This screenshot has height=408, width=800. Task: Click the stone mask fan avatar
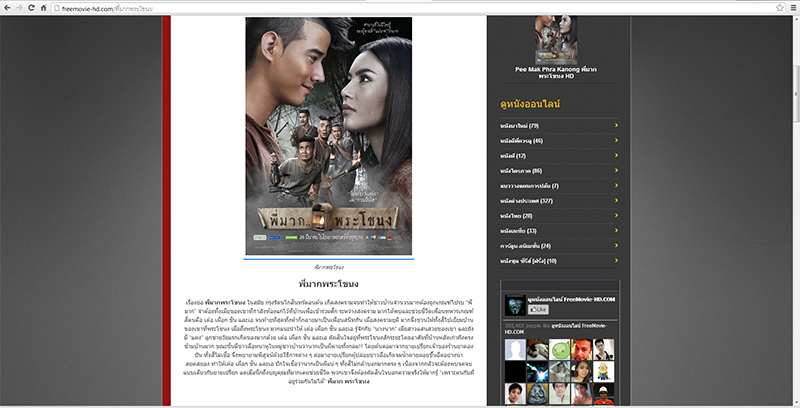pos(537,394)
